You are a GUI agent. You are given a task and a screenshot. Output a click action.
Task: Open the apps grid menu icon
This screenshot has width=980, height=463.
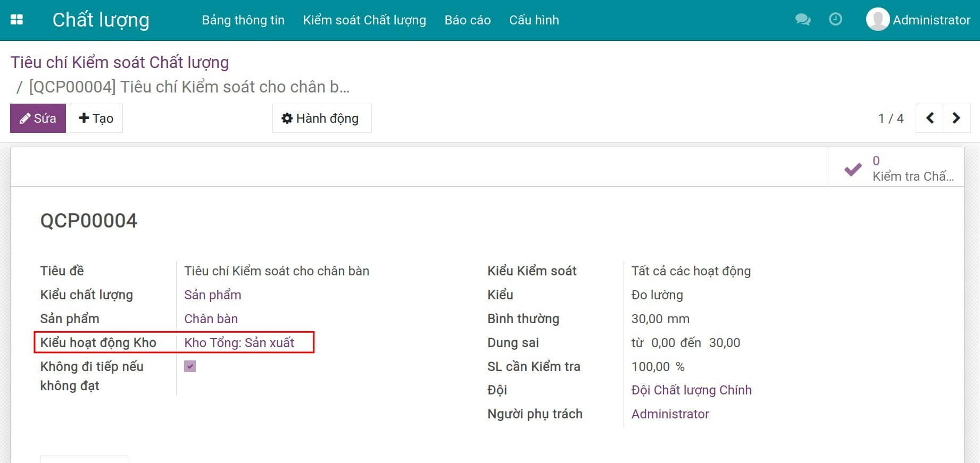coord(17,20)
